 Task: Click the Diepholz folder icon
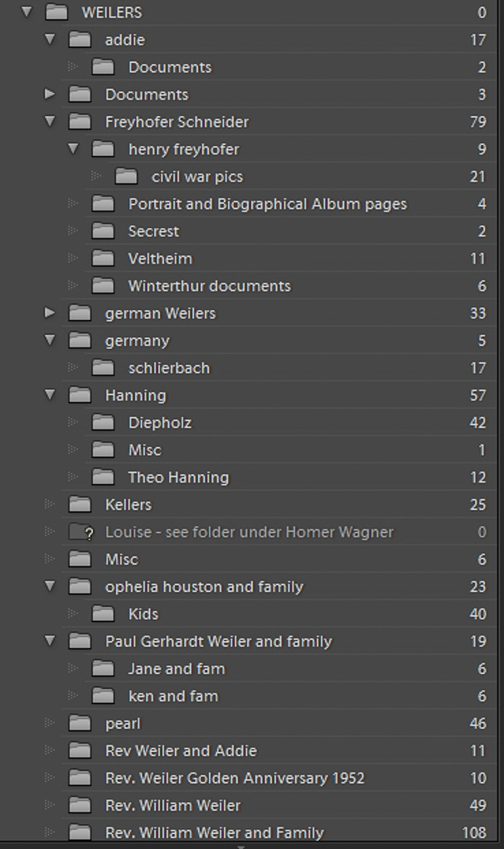tap(103, 422)
